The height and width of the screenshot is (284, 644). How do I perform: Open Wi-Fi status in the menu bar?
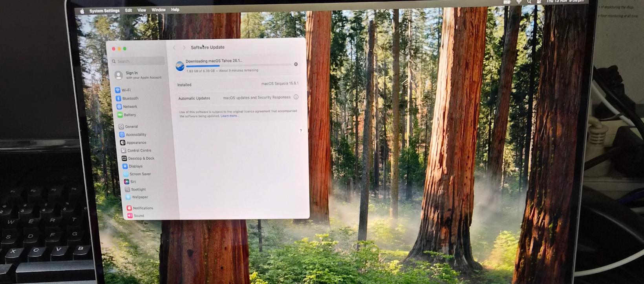click(x=519, y=2)
